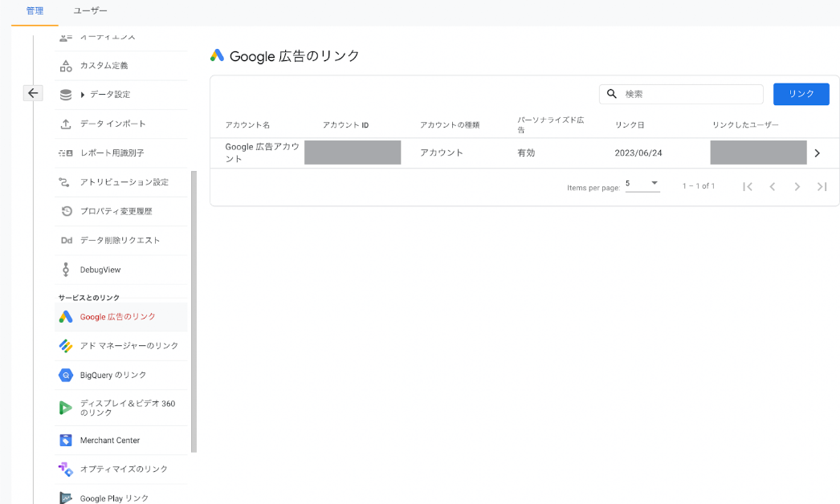
Task: Click the back arrow button
Action: [33, 93]
